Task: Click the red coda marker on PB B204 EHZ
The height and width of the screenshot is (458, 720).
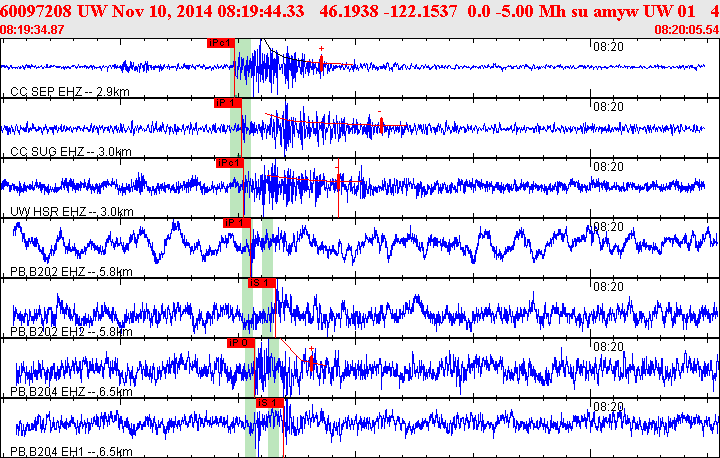Action: 311,362
